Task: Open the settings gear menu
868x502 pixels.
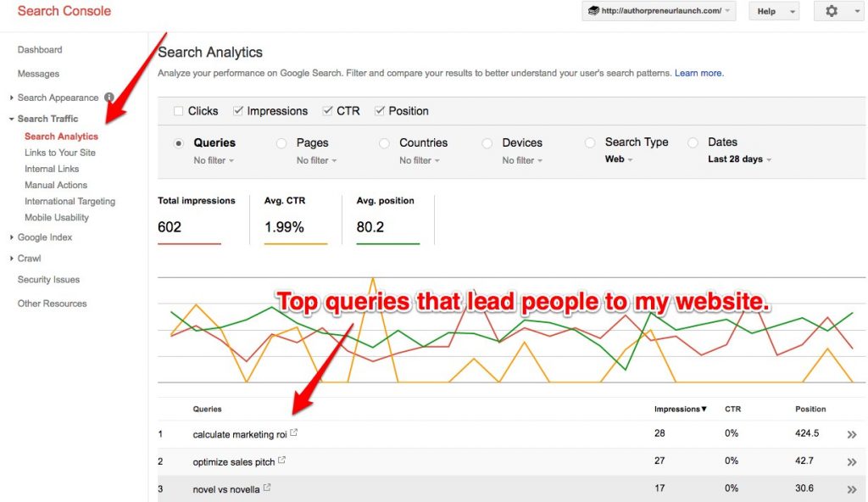Action: click(x=837, y=11)
